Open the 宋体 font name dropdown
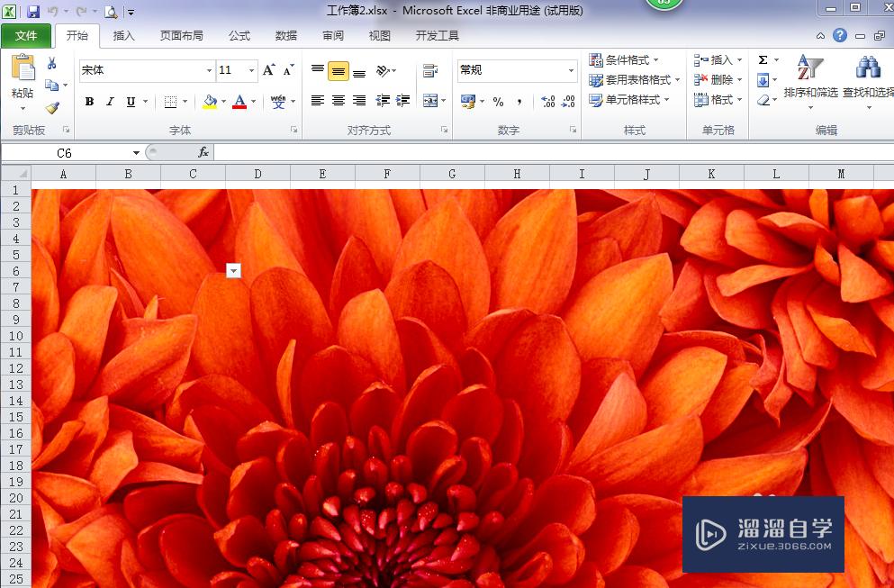Viewport: 894px width, 588px height. [209, 70]
